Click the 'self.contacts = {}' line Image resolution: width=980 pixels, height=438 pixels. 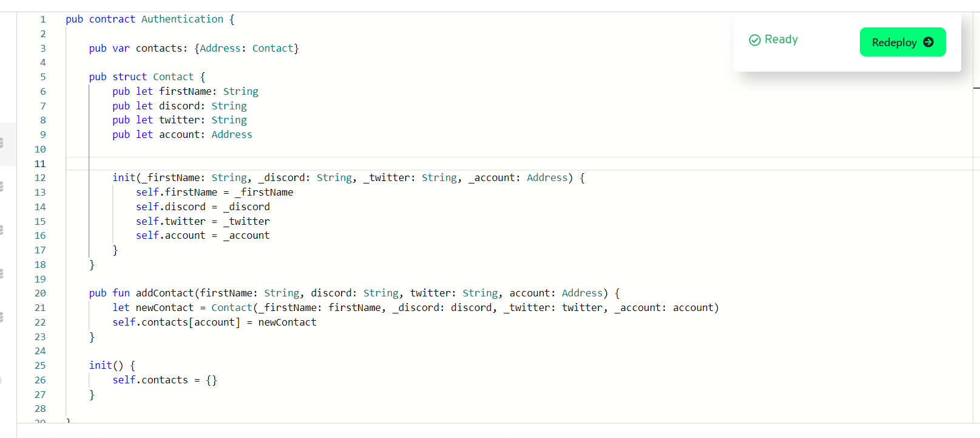click(x=164, y=380)
